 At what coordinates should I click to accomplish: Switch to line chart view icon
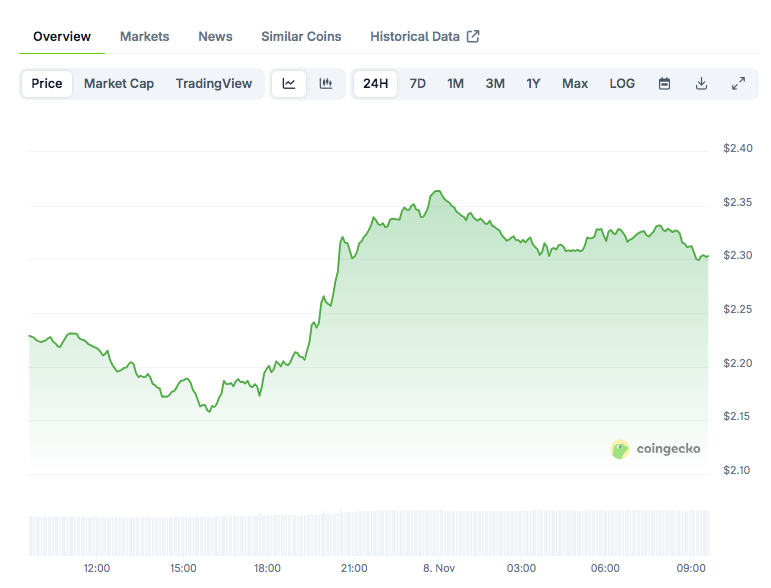coord(289,84)
